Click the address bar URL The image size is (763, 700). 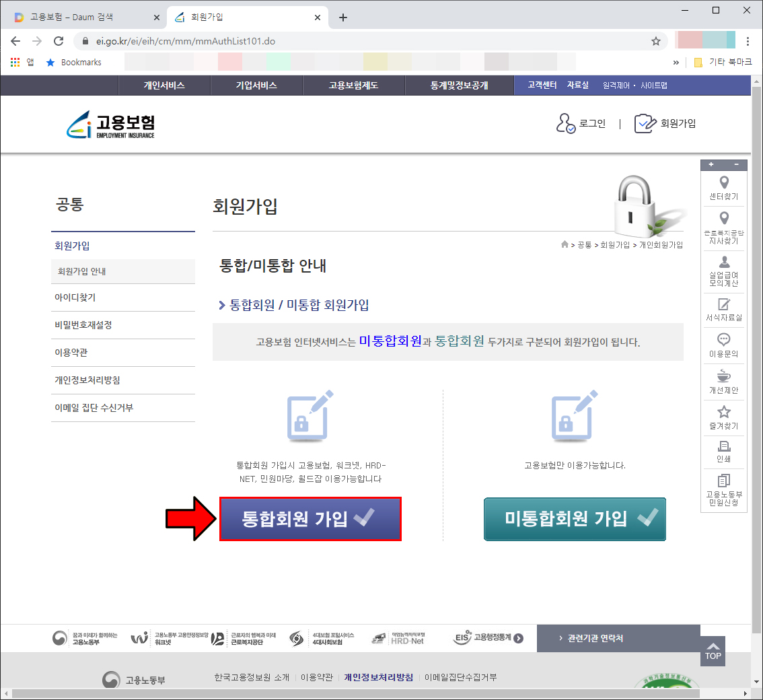[x=186, y=41]
